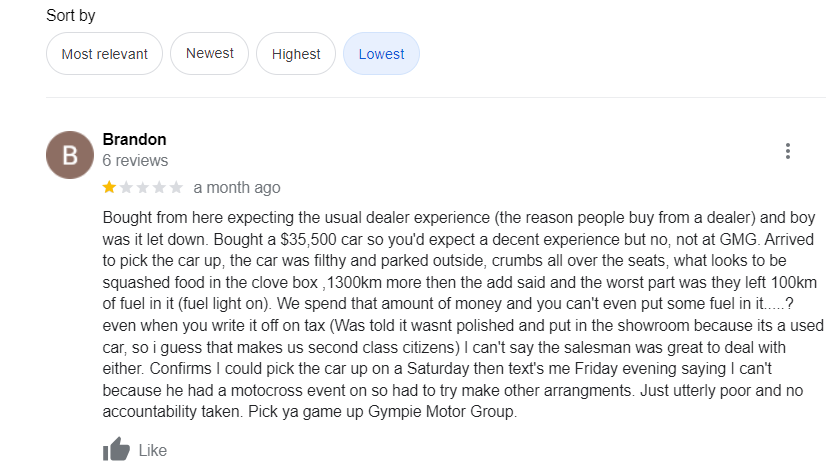Open Brandon's round profile avatar
839x469 pixels.
70,156
